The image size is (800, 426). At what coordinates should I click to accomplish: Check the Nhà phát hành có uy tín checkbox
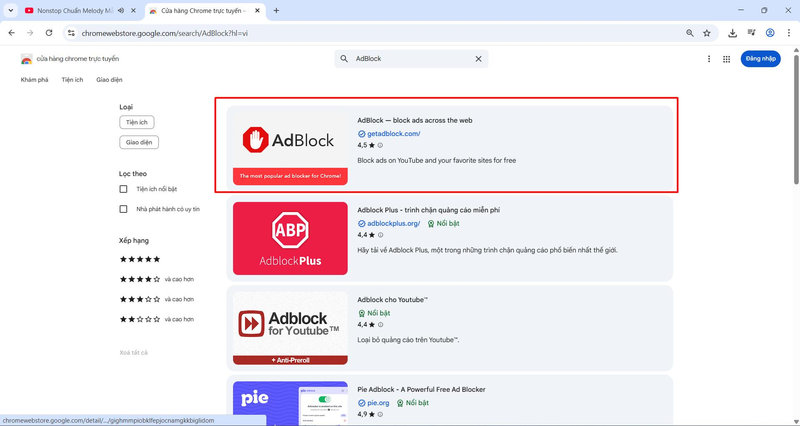pyautogui.click(x=123, y=209)
